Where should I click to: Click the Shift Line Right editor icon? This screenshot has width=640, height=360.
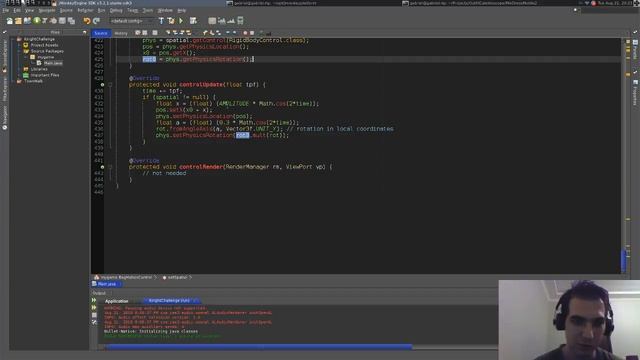pyautogui.click(x=234, y=33)
